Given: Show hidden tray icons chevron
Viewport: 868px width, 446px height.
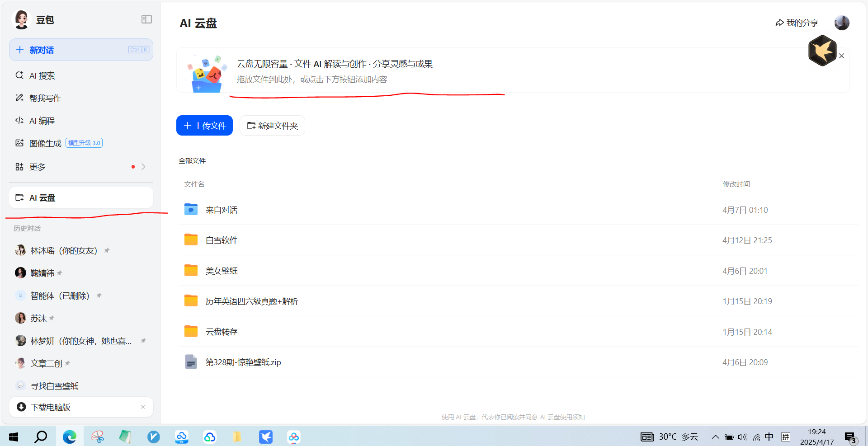Looking at the screenshot, I should tap(715, 437).
